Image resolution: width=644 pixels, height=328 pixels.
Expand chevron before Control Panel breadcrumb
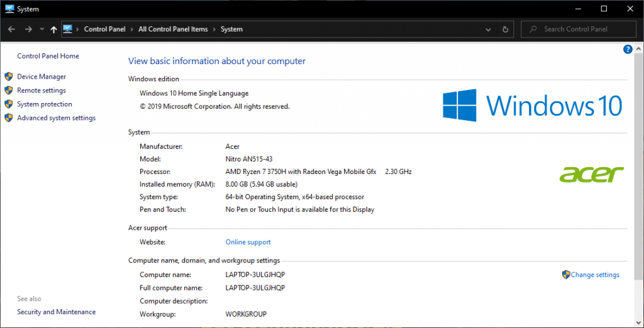[77, 29]
